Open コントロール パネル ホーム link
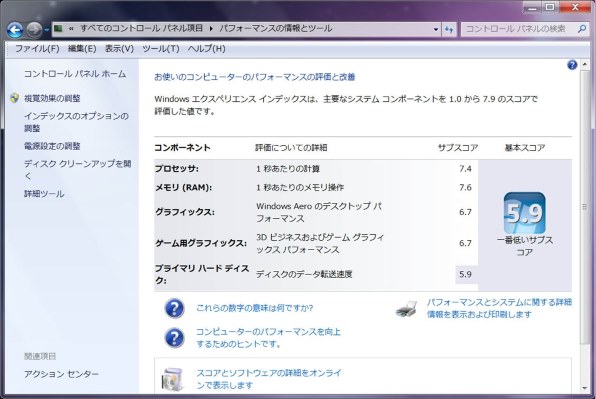 pos(75,74)
